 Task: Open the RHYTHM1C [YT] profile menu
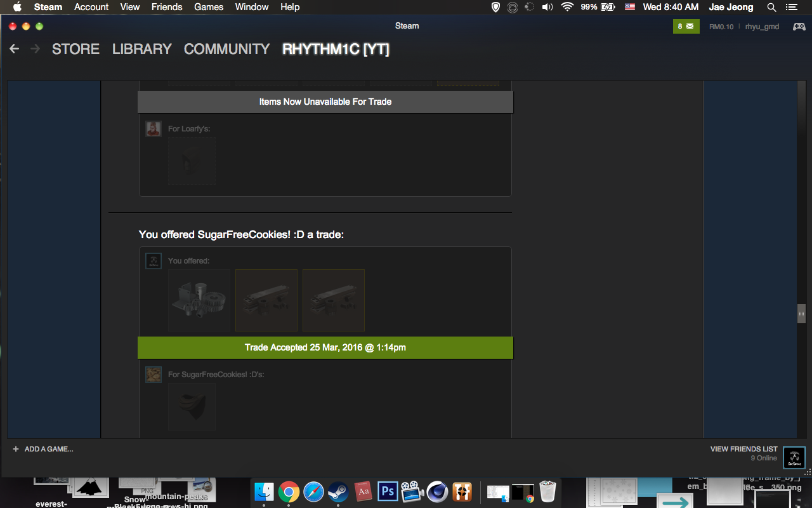336,49
